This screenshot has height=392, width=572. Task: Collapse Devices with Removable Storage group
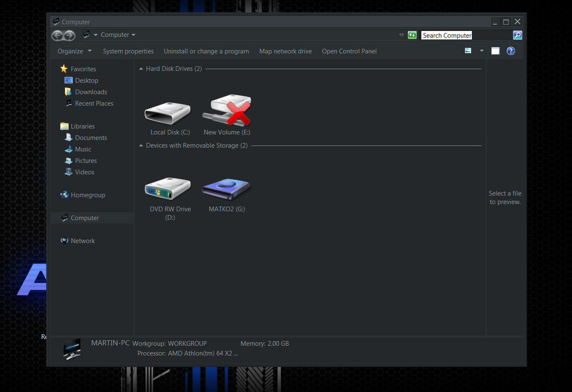click(141, 146)
